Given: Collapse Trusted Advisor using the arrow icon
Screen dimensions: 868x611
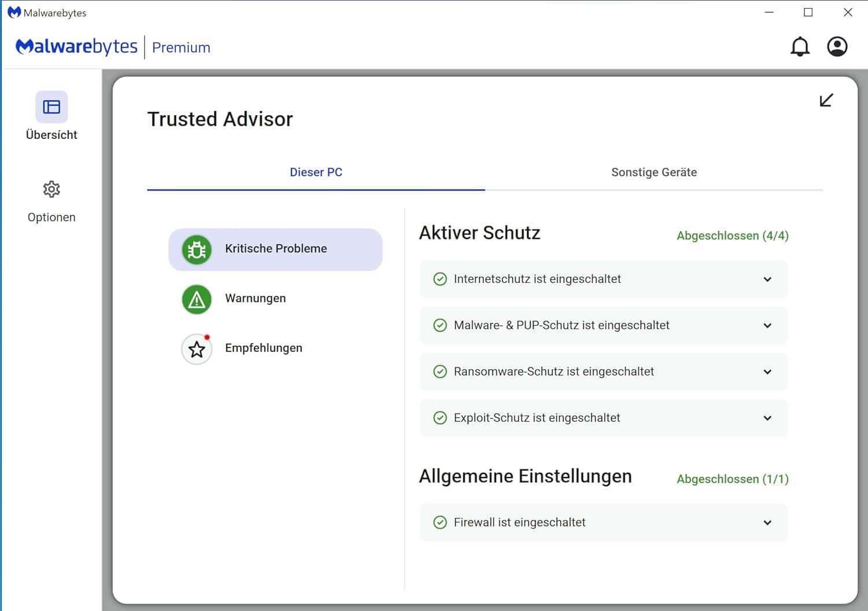Looking at the screenshot, I should (826, 100).
